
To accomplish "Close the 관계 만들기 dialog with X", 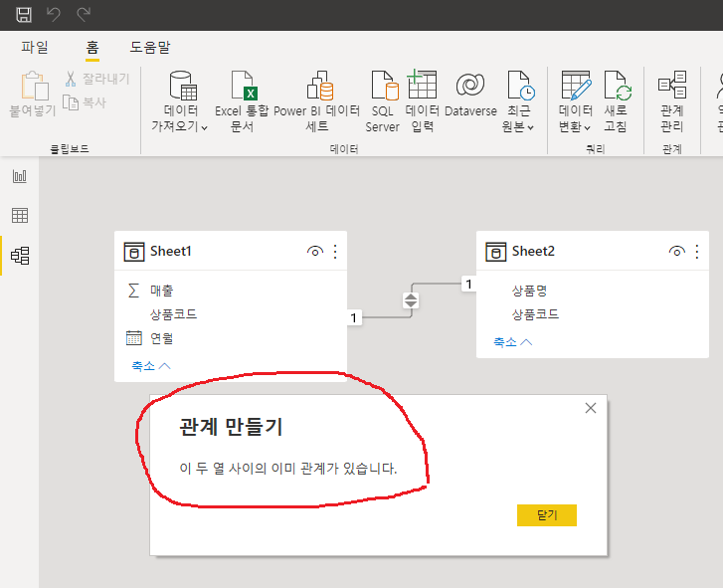I will click(591, 408).
